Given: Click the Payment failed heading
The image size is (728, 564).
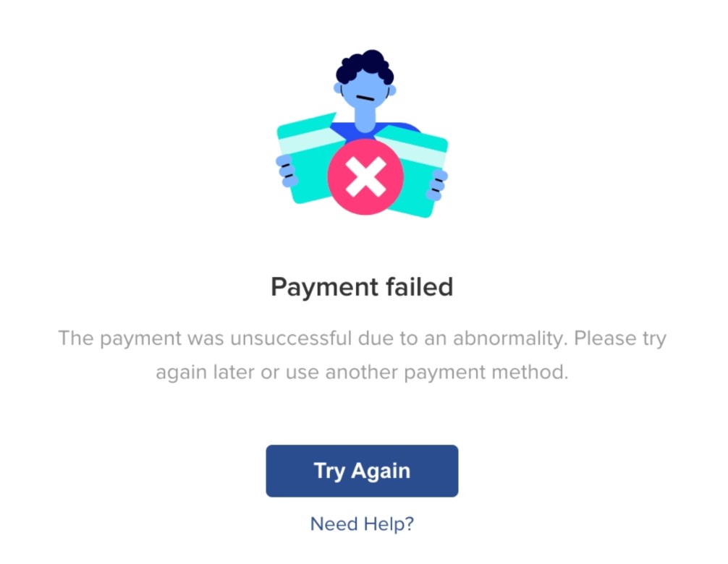Looking at the screenshot, I should click(362, 286).
